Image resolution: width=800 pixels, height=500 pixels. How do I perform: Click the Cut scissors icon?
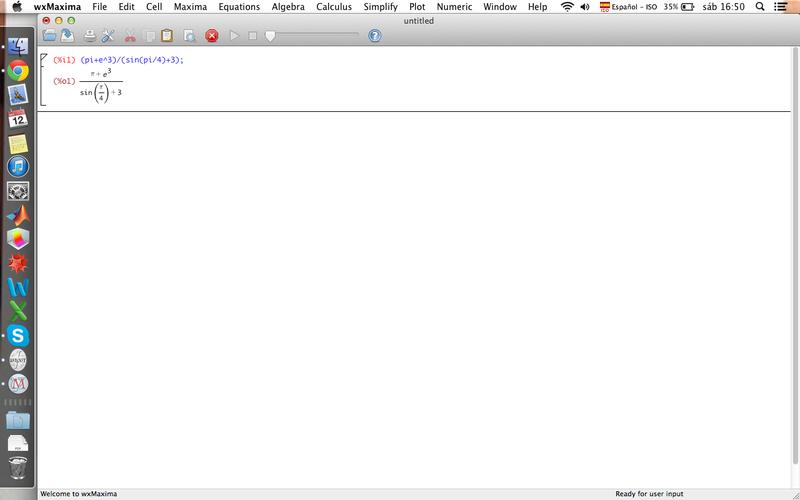coord(130,36)
